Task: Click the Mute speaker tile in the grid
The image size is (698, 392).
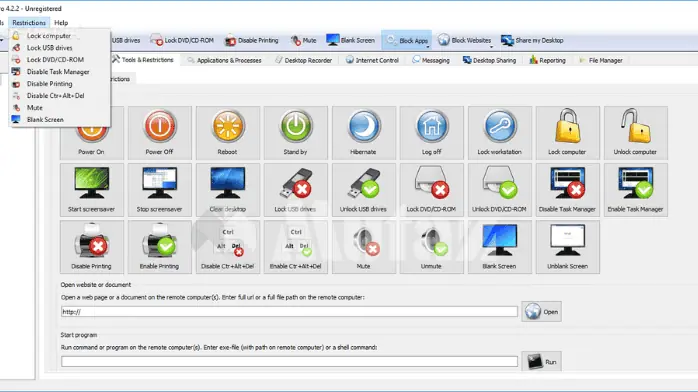Action: pos(364,247)
